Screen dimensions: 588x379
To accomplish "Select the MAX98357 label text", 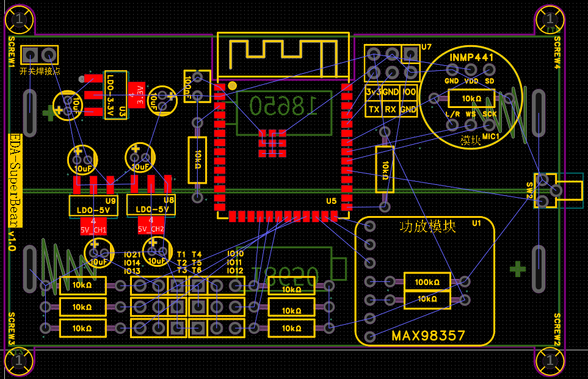I will 428,336.
